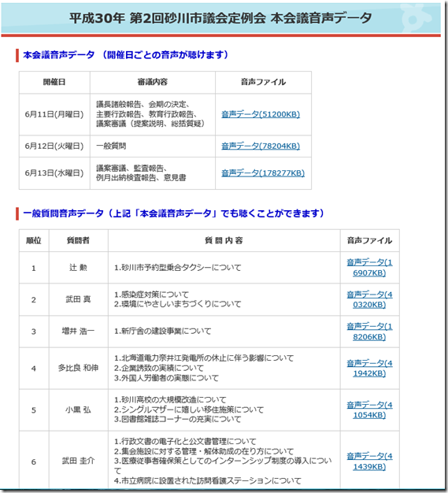
Task: Click the text 新庁舎の建設事業について
Action: (x=166, y=331)
